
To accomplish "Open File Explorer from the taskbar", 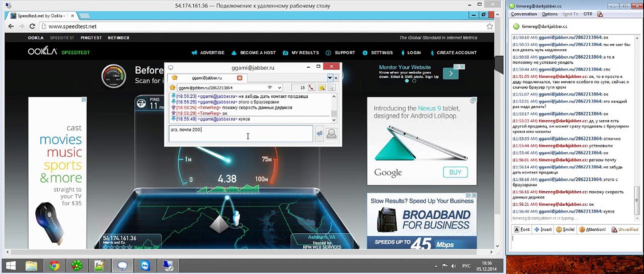I will tap(32, 266).
